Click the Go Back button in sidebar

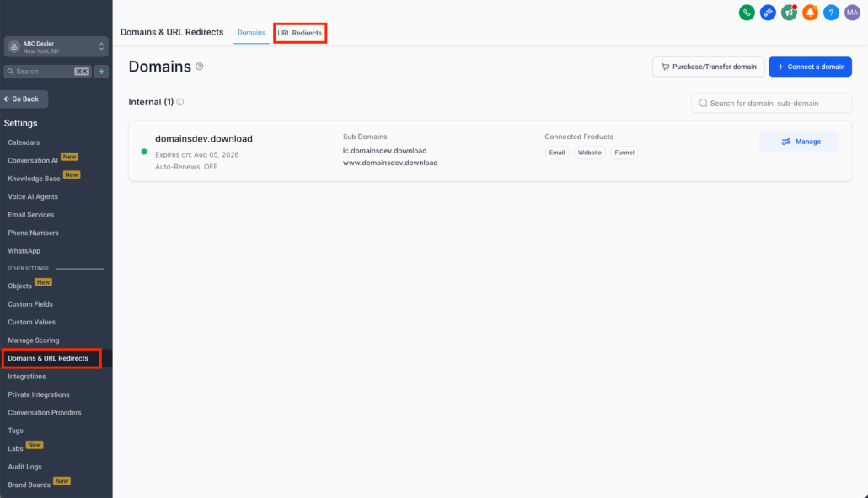pyautogui.click(x=24, y=99)
